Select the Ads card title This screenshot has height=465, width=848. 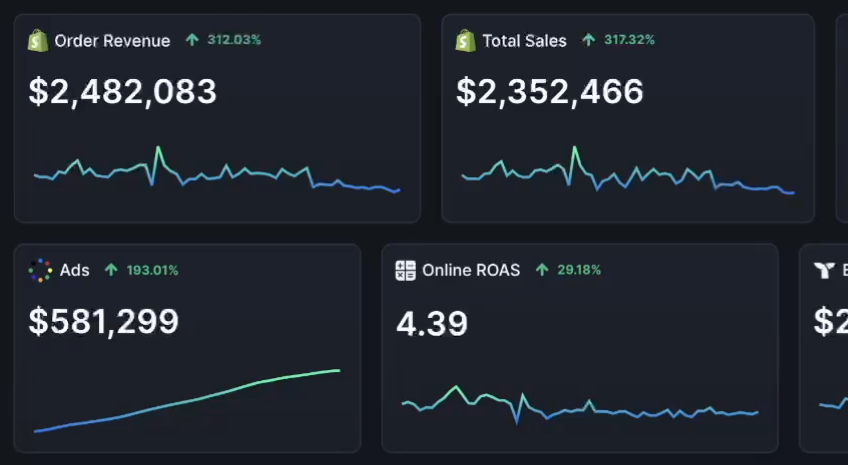point(75,270)
